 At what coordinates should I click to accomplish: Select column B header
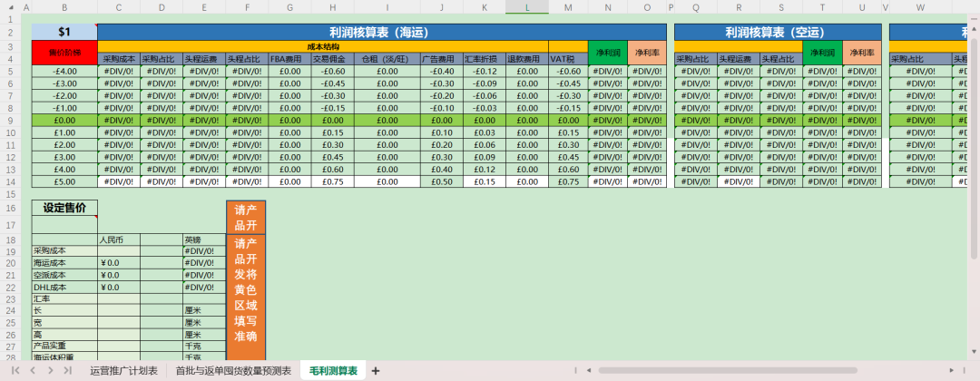click(64, 7)
